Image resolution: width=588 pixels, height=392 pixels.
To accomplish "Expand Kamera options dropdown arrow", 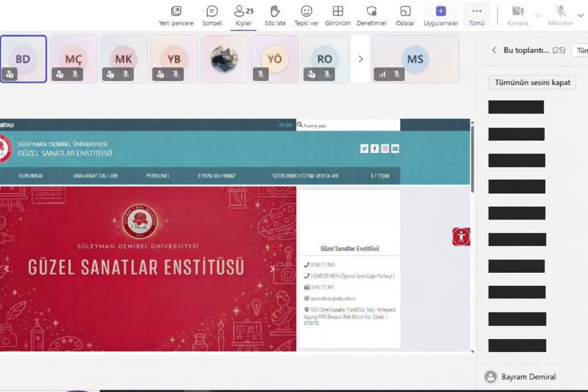I will [x=538, y=16].
